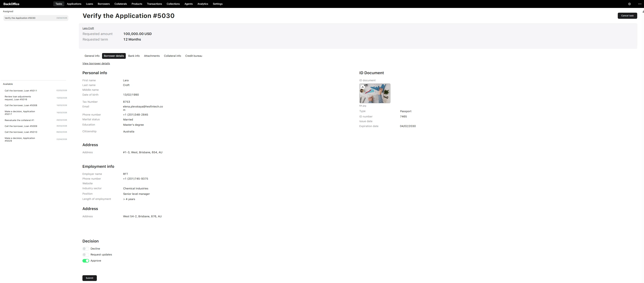Image resolution: width=644 pixels, height=283 pixels.
Task: Open Collections section
Action: coord(173,4)
